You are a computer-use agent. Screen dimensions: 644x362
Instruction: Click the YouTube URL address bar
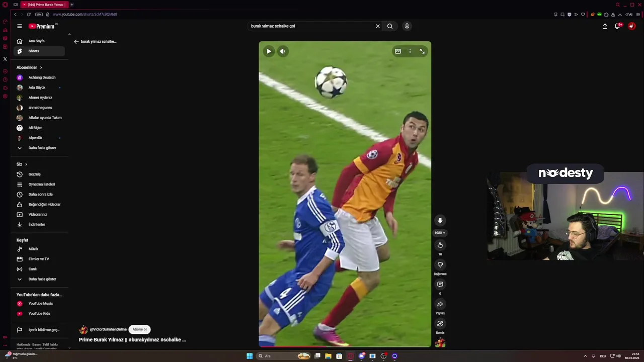coord(85,15)
